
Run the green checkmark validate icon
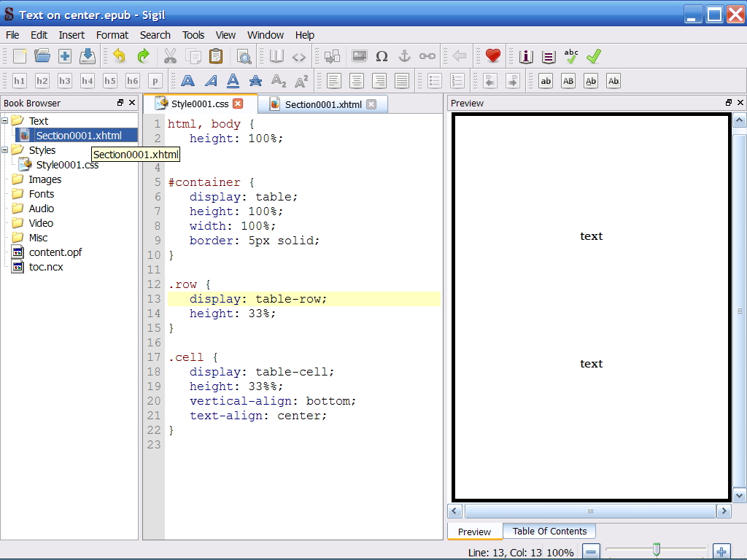coord(594,56)
